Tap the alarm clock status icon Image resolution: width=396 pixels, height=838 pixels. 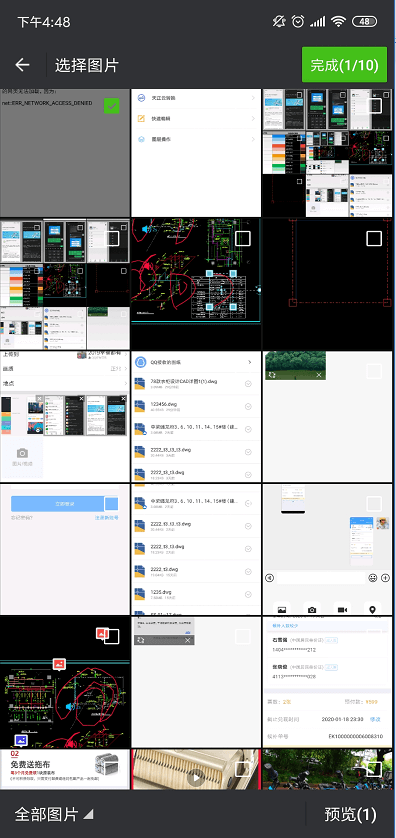(x=298, y=21)
